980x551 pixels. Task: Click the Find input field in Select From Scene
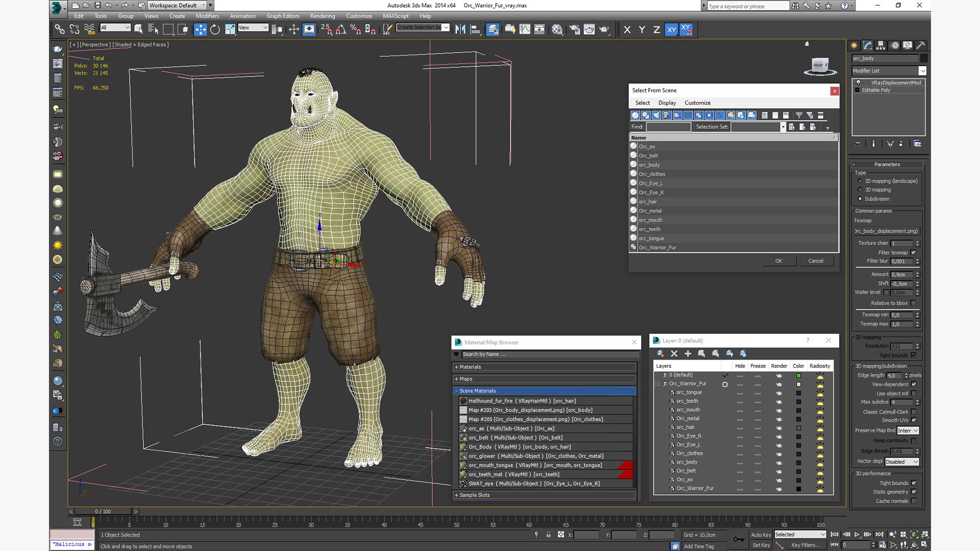click(668, 127)
